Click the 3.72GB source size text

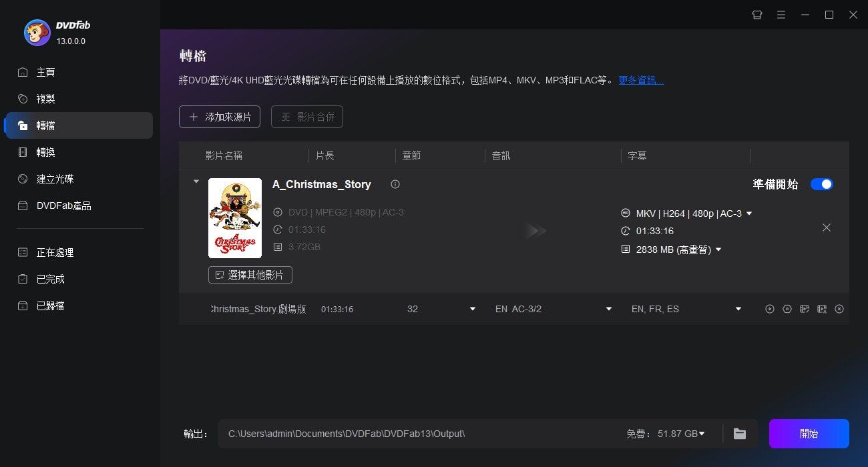[304, 247]
